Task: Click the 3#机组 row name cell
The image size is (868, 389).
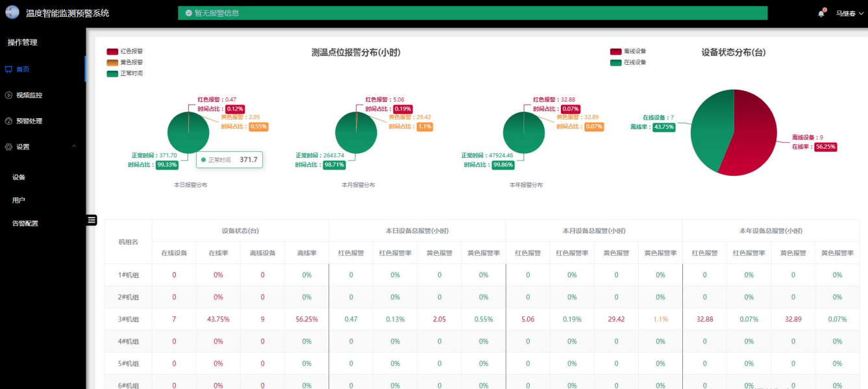Action: pyautogui.click(x=129, y=320)
